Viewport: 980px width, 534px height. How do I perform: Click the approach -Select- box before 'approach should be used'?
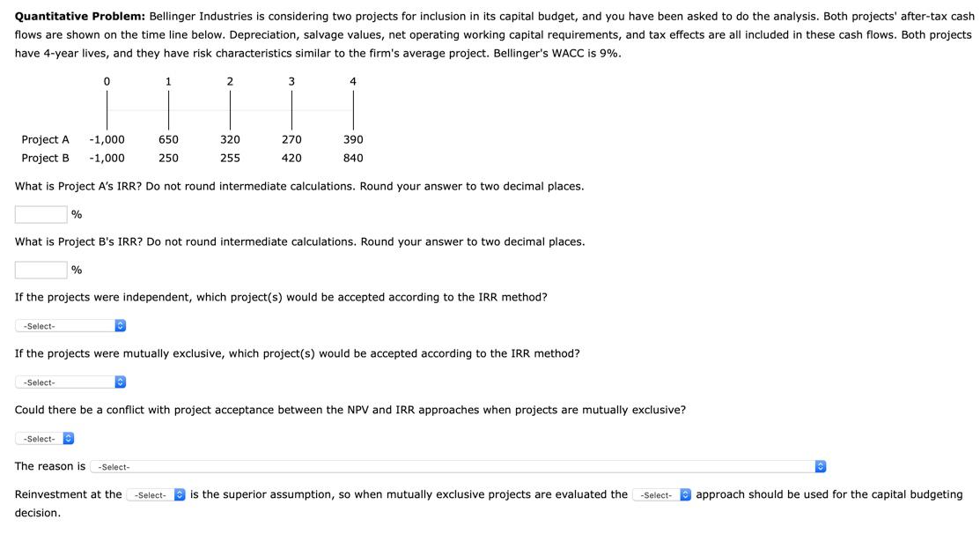[x=656, y=494]
